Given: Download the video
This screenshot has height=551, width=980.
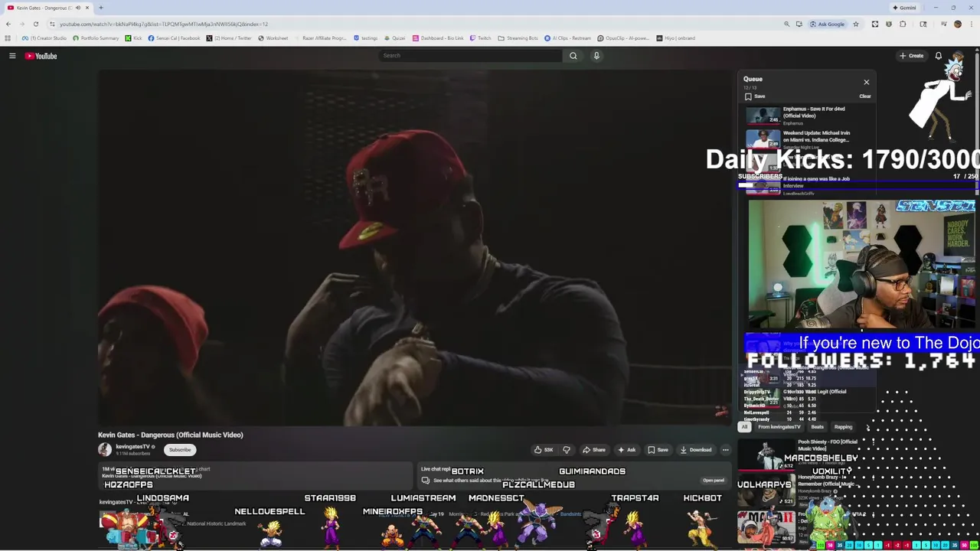Looking at the screenshot, I should click(x=695, y=450).
